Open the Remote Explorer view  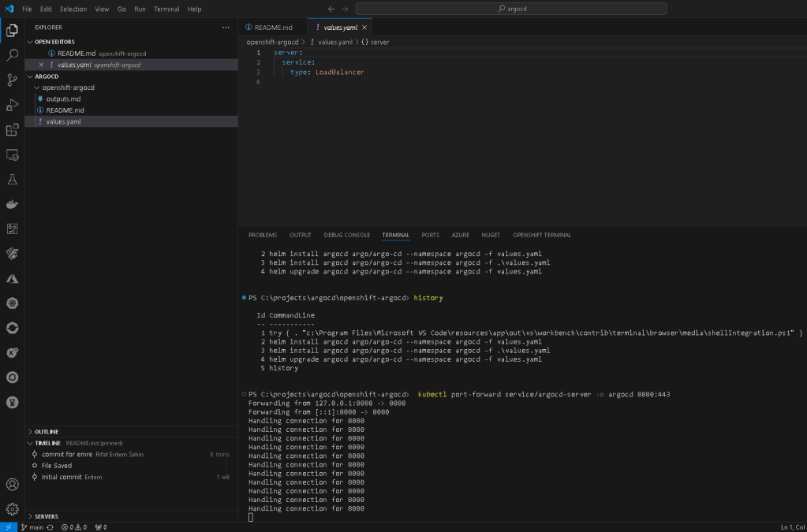13,154
